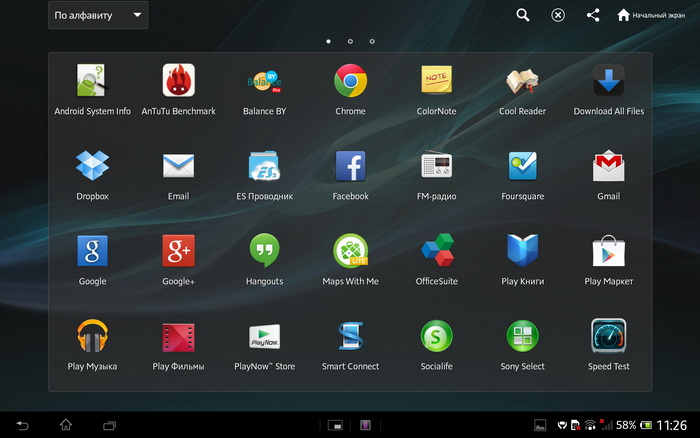Go to the third app drawer page dot
700x438 pixels.
[372, 41]
